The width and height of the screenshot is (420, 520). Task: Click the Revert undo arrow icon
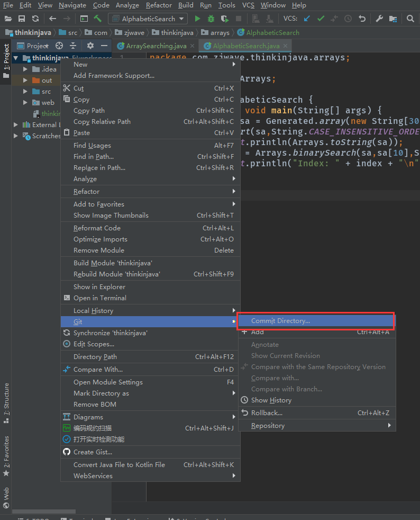coord(362,19)
